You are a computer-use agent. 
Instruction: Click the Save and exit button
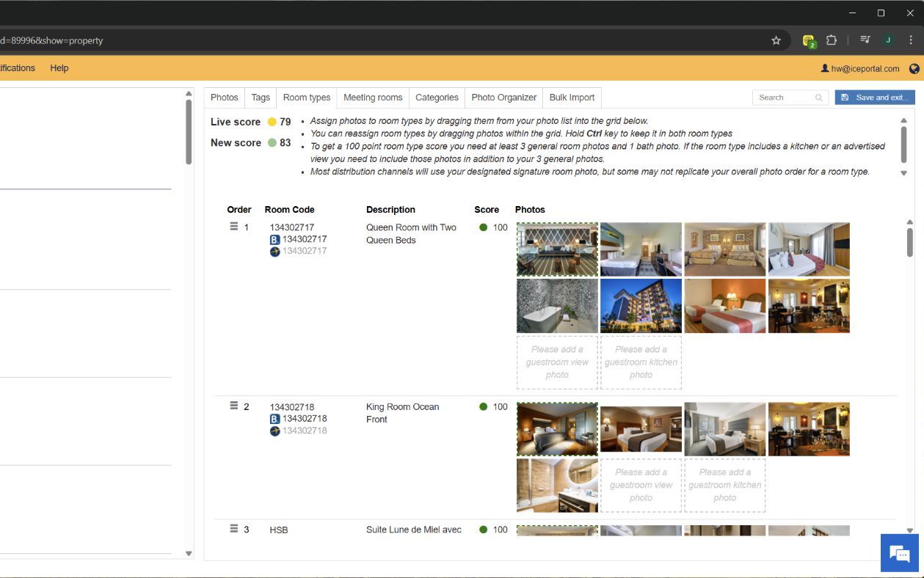coord(875,98)
